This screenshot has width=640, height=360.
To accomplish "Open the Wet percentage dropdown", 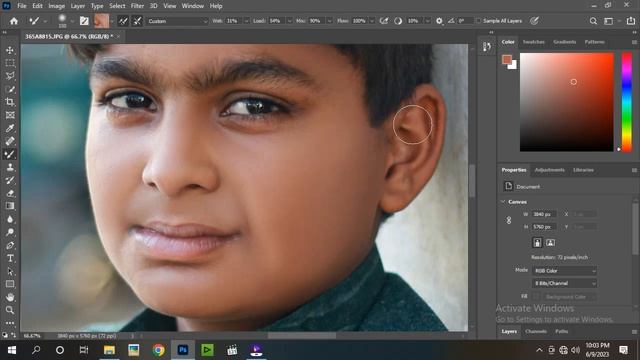I will click(x=246, y=21).
